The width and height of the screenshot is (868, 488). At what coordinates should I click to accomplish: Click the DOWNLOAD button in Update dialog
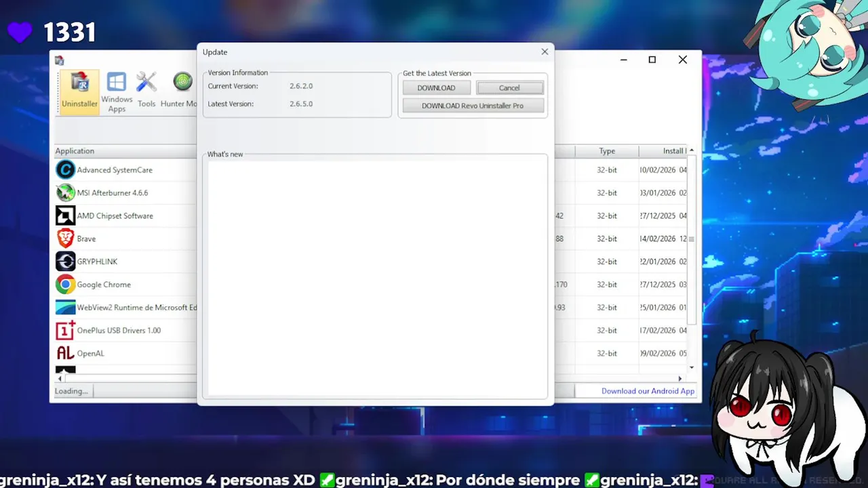[436, 88]
